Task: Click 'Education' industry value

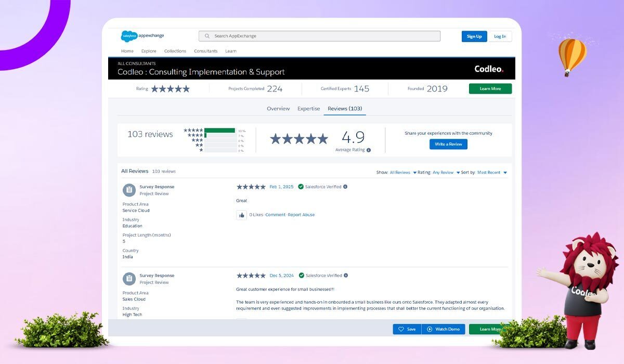Action: coord(133,226)
